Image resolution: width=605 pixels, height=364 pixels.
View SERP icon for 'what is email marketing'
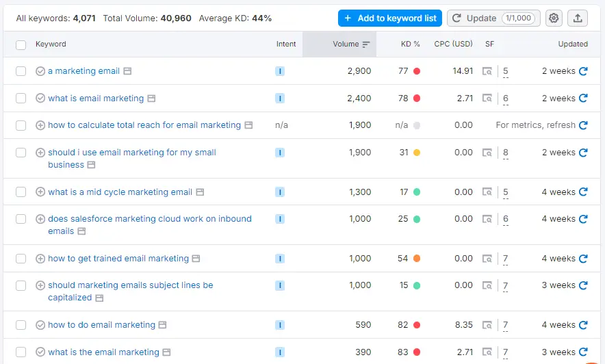pyautogui.click(x=487, y=99)
